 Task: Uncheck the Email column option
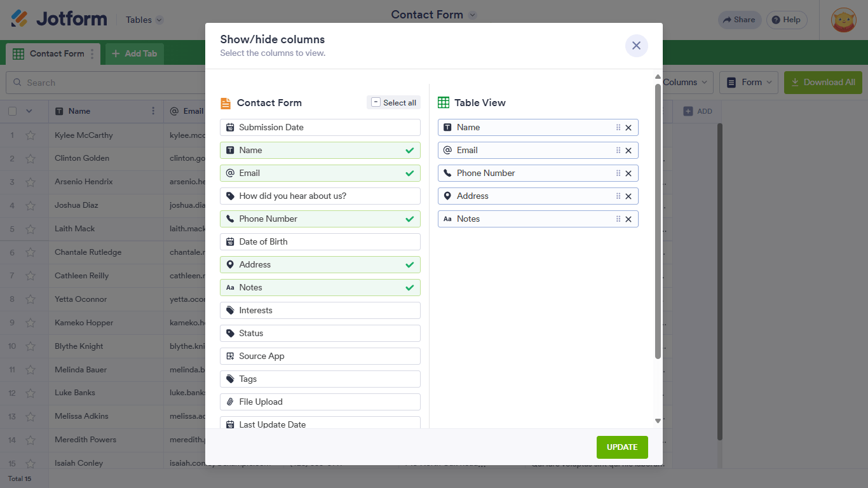click(x=320, y=173)
